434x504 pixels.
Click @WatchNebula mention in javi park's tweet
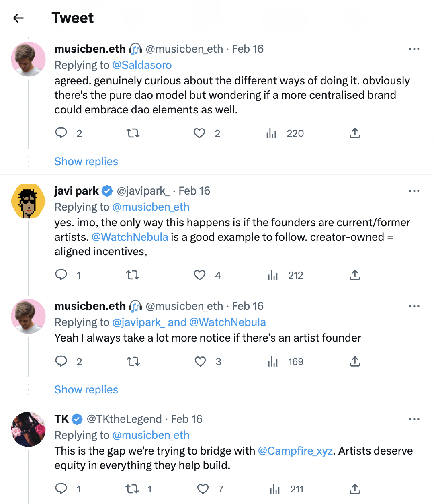(x=130, y=237)
